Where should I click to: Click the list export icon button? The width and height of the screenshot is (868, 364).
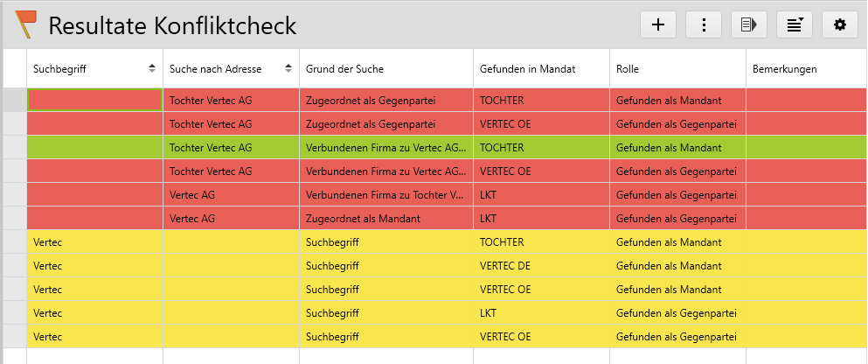coord(749,24)
